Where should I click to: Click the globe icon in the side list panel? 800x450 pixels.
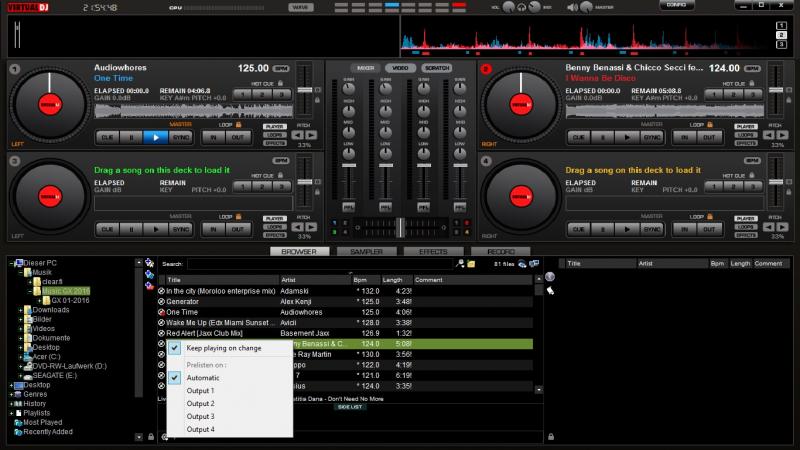tap(550, 277)
